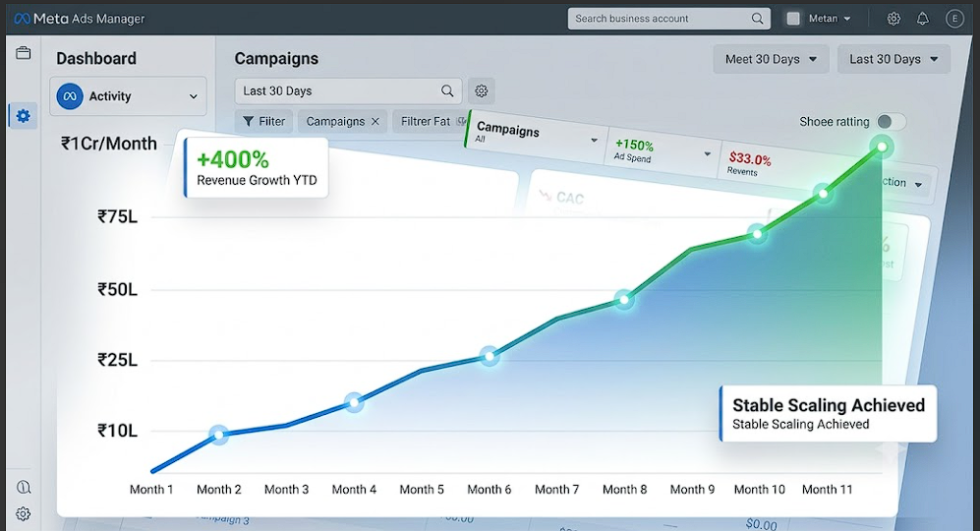Remove the Campaigns filter chip X

tap(375, 121)
